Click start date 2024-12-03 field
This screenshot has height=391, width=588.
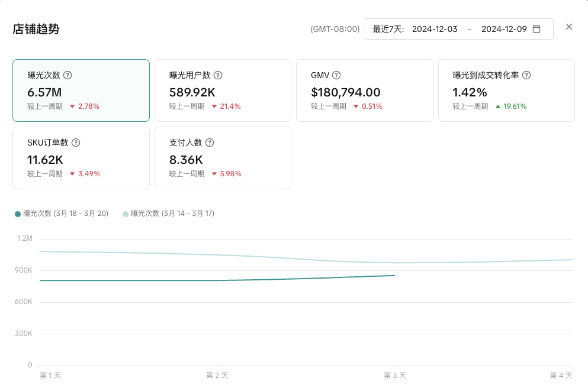(x=435, y=29)
